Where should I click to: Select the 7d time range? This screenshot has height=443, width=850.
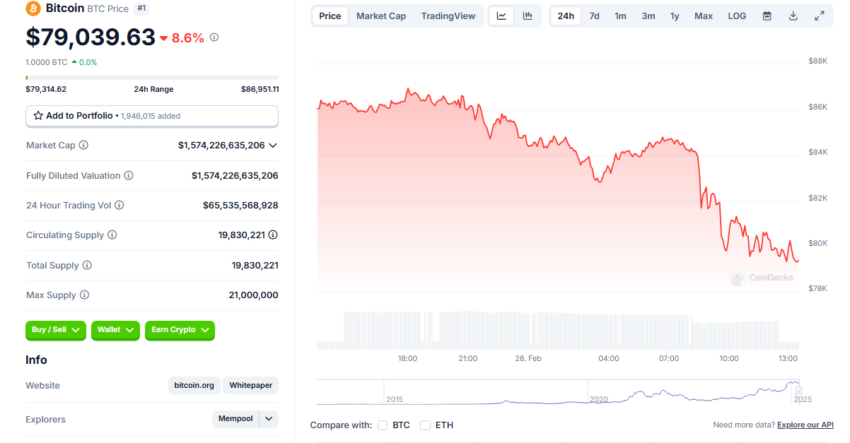click(x=594, y=16)
